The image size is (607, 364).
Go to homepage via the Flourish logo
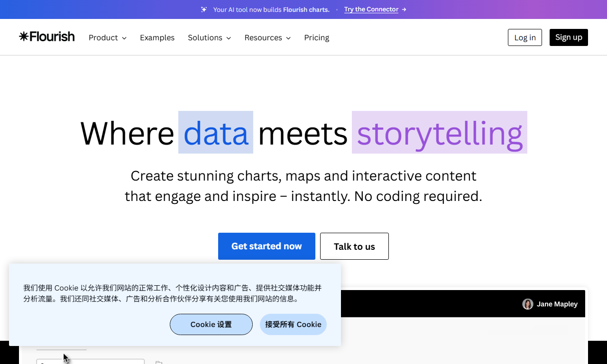click(47, 36)
